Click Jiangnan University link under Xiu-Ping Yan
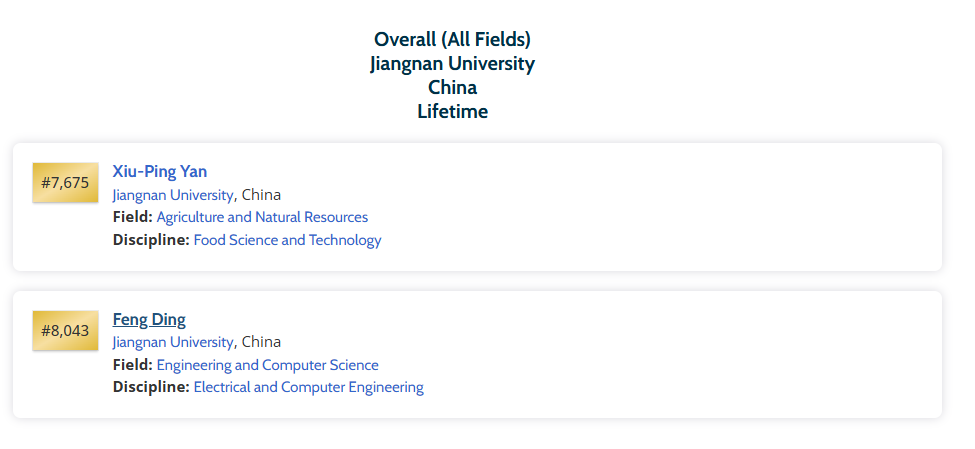The image size is (975, 449). tap(173, 195)
